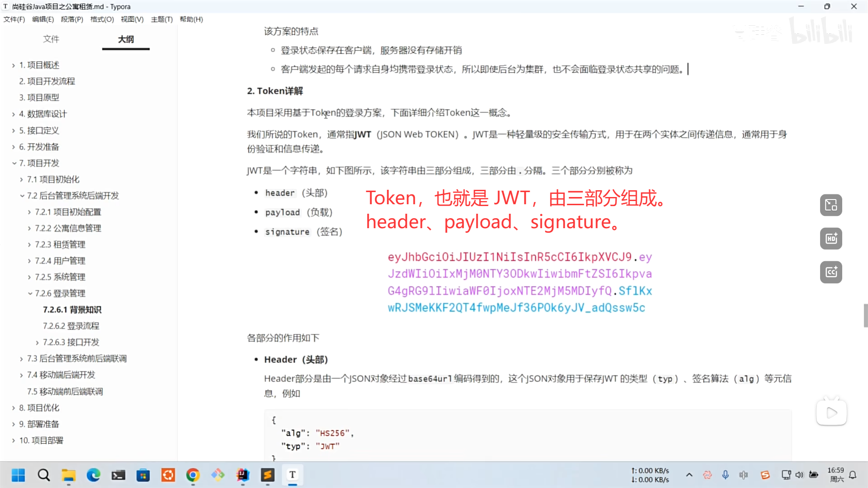Expand 7.2.2 公寓信息管理 outline item
This screenshot has width=868, height=488.
pos(29,229)
